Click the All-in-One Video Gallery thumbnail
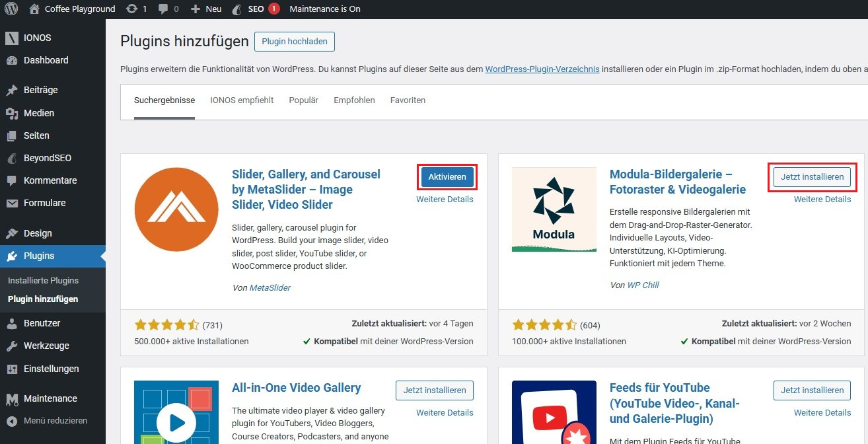The image size is (868, 444). [x=176, y=412]
